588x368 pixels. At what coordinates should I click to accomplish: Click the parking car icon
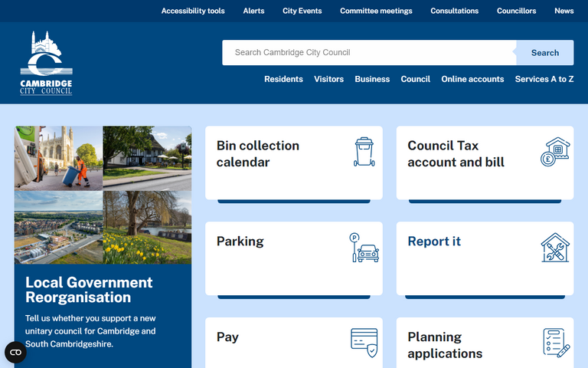click(364, 248)
